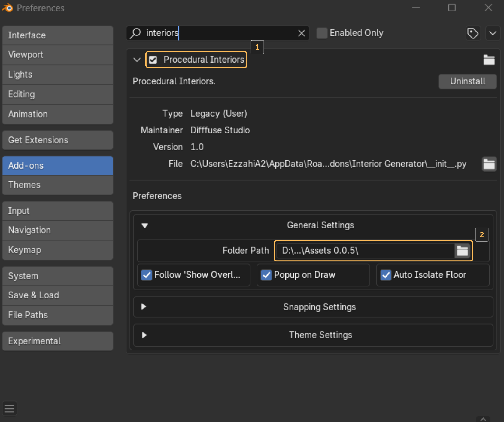504x422 pixels.
Task: Open the File Paths preferences
Action: point(58,315)
